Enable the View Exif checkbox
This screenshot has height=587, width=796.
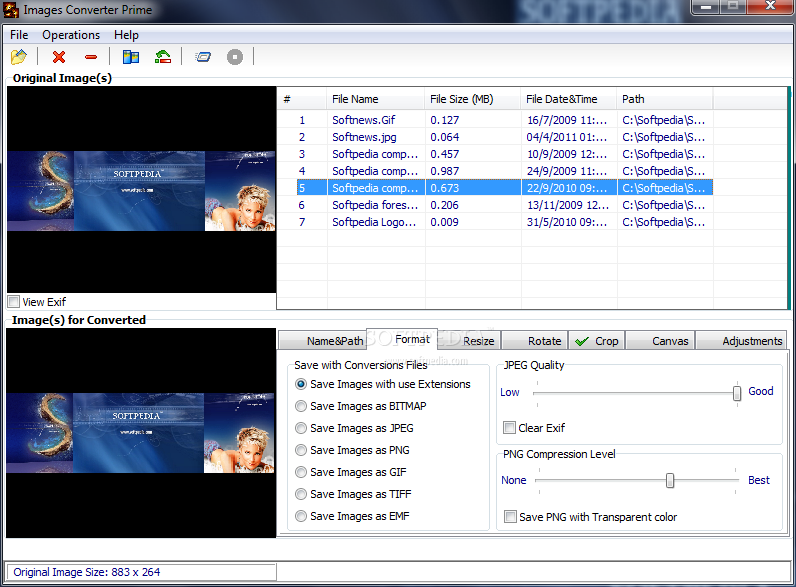(x=14, y=302)
